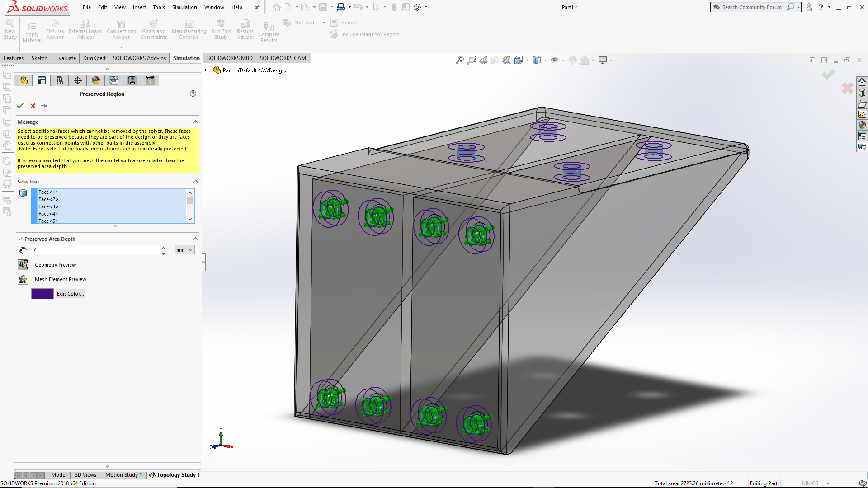Open the View Settings dropdown arrow
868x488 pixels.
(611, 60)
